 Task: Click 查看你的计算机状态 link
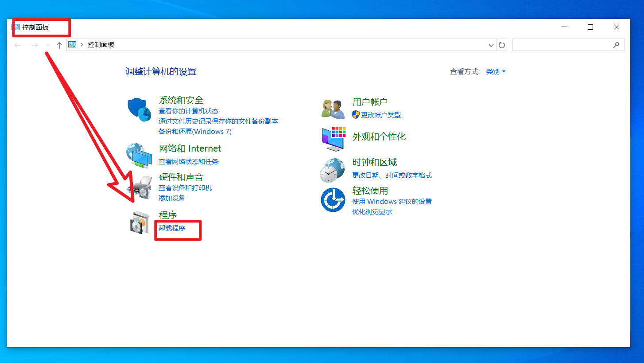pos(189,111)
